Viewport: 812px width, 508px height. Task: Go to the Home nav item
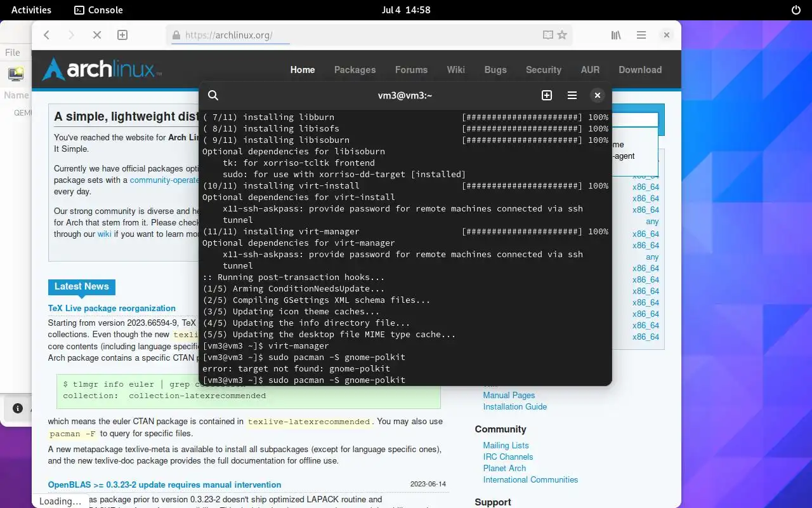tap(303, 70)
